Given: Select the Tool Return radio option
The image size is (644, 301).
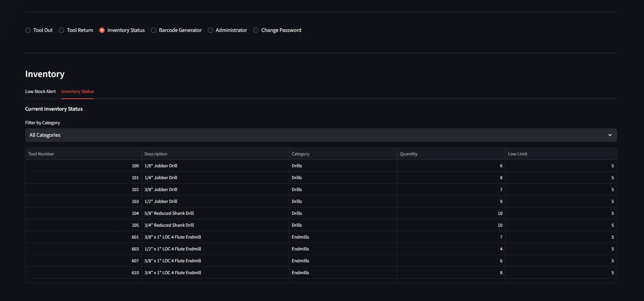Looking at the screenshot, I should tap(62, 30).
